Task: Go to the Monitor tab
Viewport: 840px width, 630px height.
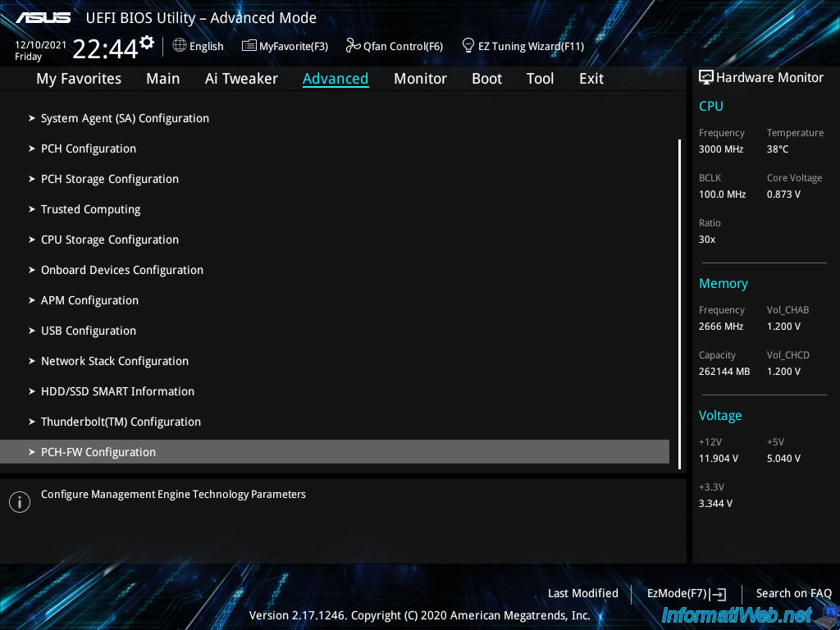Action: click(420, 79)
